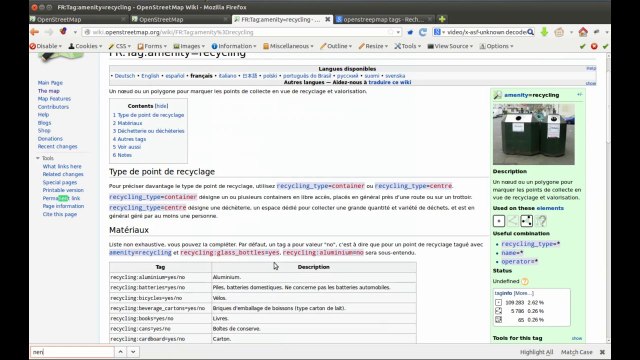
Task: Open the Images dropdown
Action: [x=189, y=46]
